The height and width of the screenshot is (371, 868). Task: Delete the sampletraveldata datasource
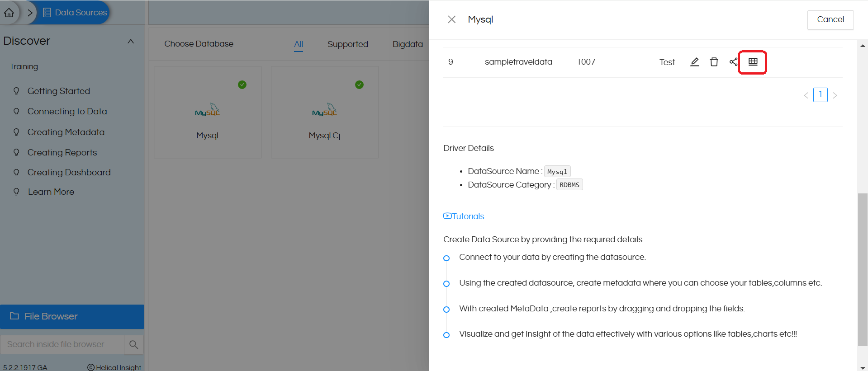coord(714,62)
